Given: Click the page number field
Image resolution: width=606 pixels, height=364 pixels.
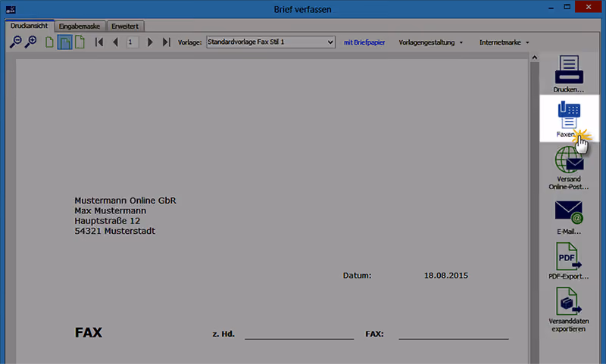Looking at the screenshot, I should click(x=133, y=42).
